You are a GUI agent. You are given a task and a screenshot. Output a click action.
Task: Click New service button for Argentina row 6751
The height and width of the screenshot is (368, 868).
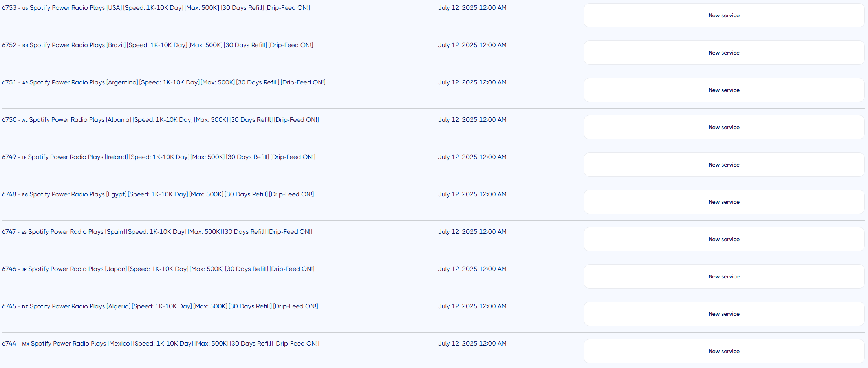tap(724, 90)
